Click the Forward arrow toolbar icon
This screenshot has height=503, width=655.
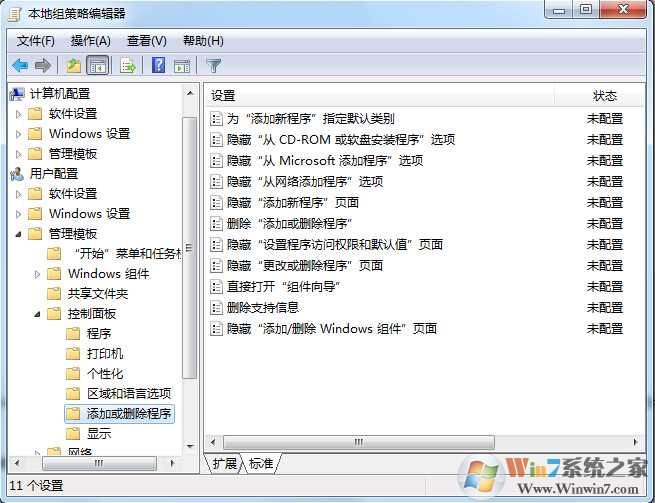click(x=43, y=66)
